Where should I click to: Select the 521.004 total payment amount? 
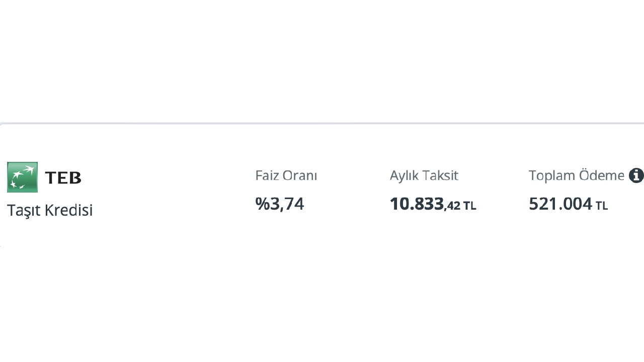(560, 204)
